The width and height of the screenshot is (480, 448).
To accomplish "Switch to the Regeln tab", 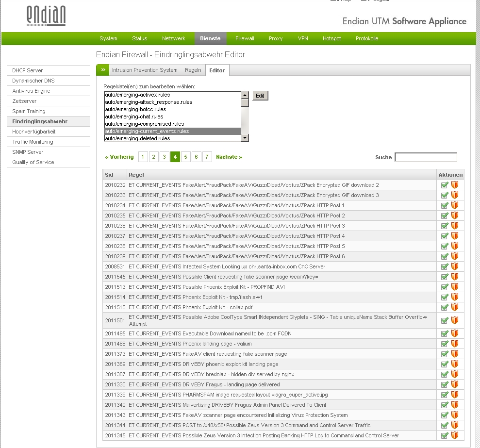I will click(193, 70).
